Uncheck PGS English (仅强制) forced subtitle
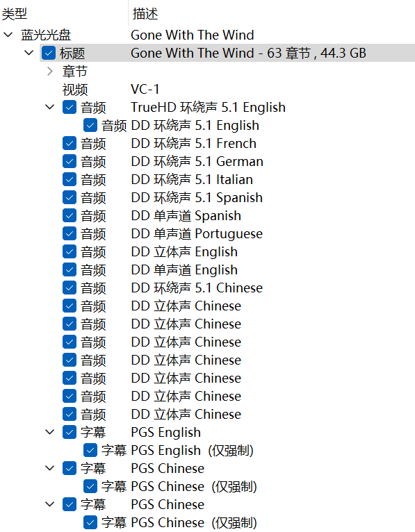 pos(90,450)
